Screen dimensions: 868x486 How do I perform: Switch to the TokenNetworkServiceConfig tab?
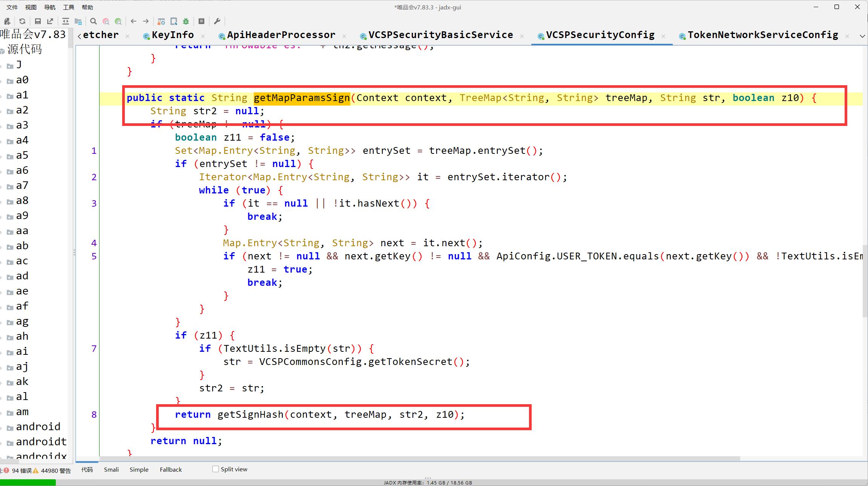[763, 35]
